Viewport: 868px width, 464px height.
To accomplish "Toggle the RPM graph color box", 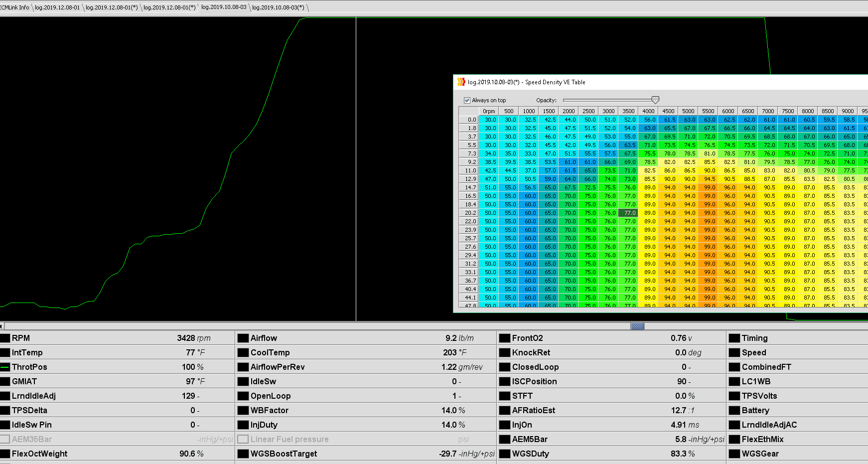I will 5,338.
